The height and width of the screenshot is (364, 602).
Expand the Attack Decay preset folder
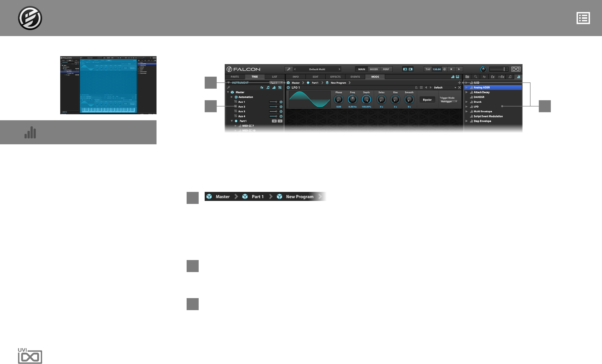(x=466, y=92)
